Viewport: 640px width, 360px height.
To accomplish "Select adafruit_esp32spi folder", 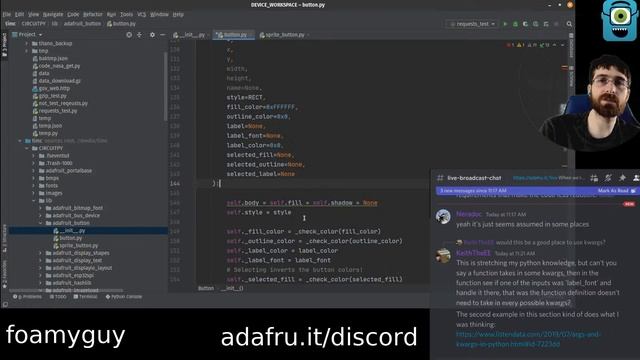I will (73, 276).
